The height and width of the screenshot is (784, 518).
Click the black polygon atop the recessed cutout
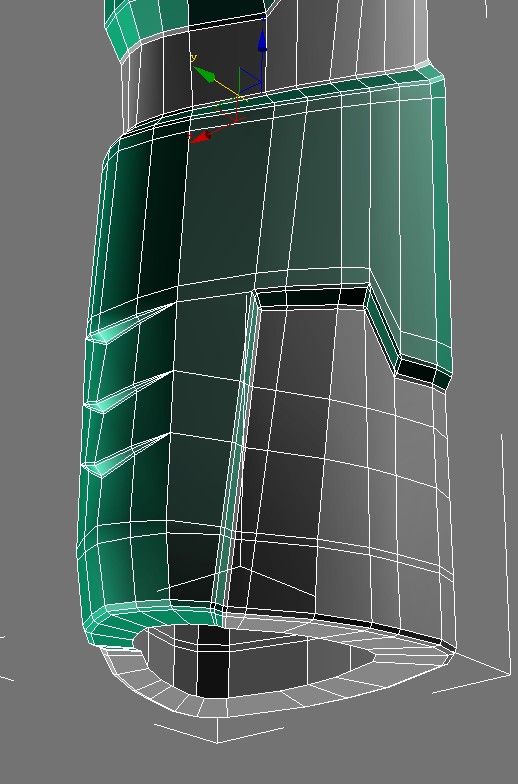pos(312,297)
